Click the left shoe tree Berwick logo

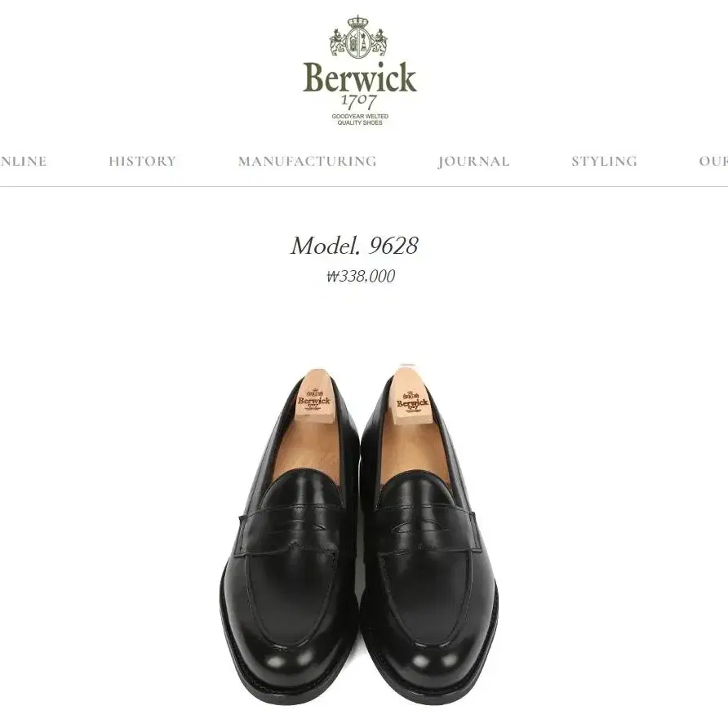pyautogui.click(x=314, y=398)
